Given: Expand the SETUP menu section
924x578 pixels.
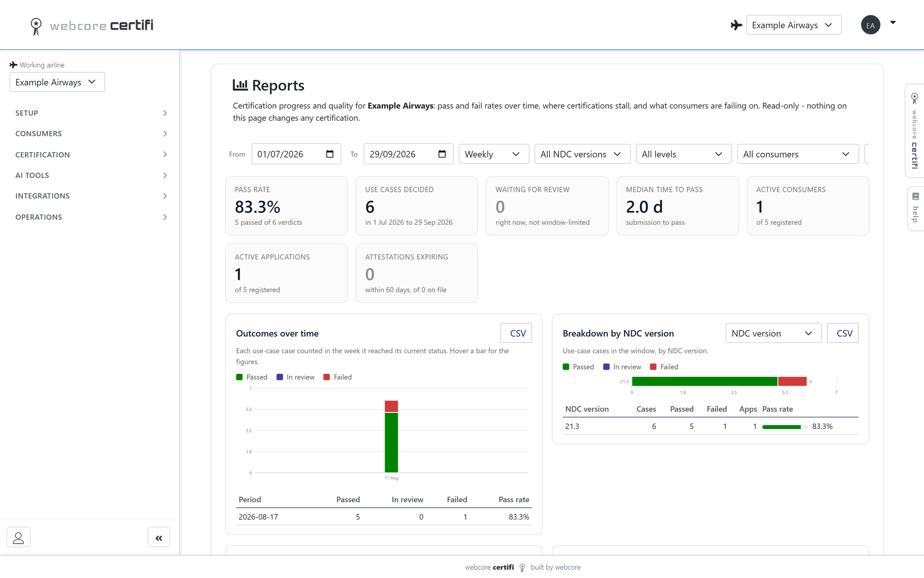Looking at the screenshot, I should 91,113.
